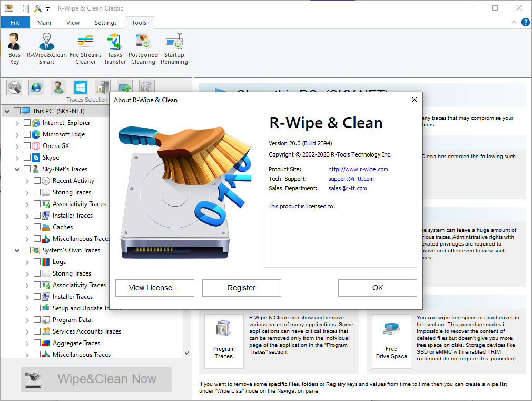The width and height of the screenshot is (532, 401).
Task: Click the server document traces icon
Action: click(103, 87)
